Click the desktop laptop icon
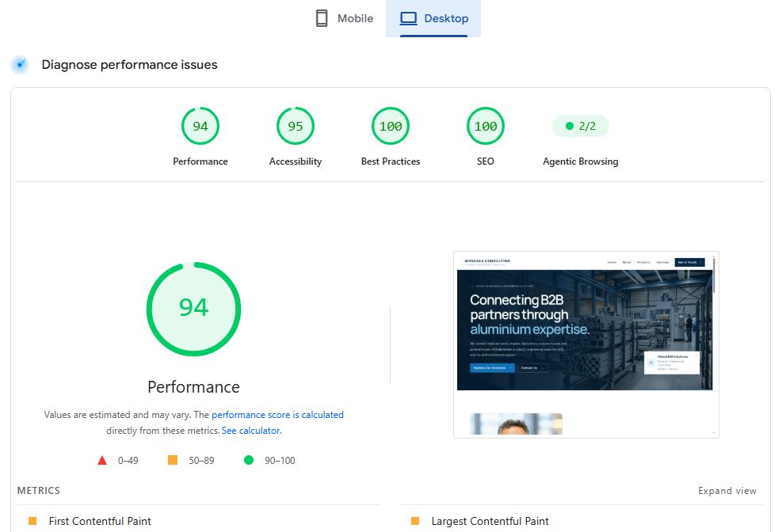The width and height of the screenshot is (782, 532). (409, 18)
